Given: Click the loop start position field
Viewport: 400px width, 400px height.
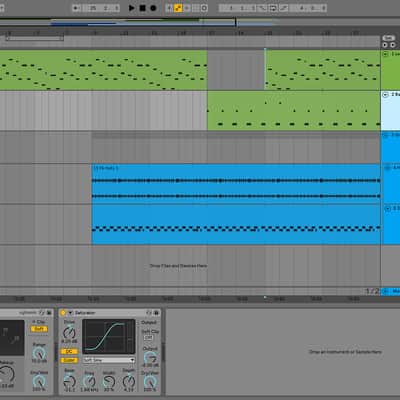Looking at the screenshot, I should (238, 8).
